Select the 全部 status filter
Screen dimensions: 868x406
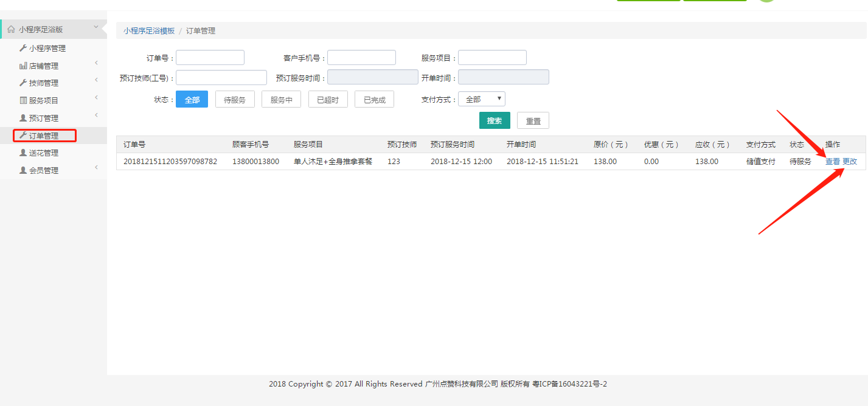(192, 100)
